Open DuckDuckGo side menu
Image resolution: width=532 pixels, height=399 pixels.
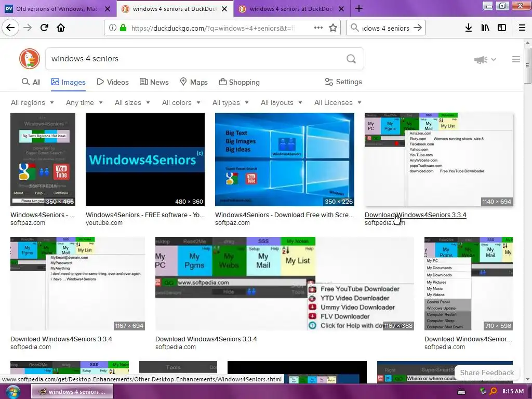pos(516,59)
